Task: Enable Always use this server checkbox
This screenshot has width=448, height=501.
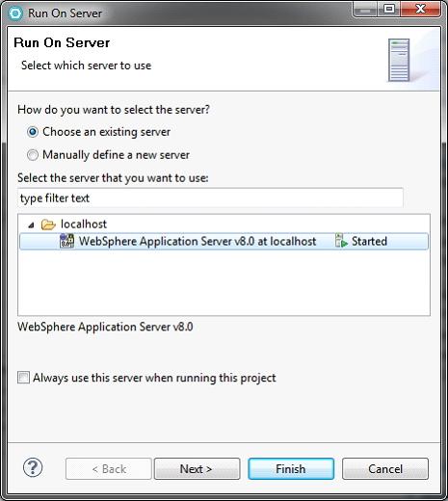Action: (x=23, y=378)
